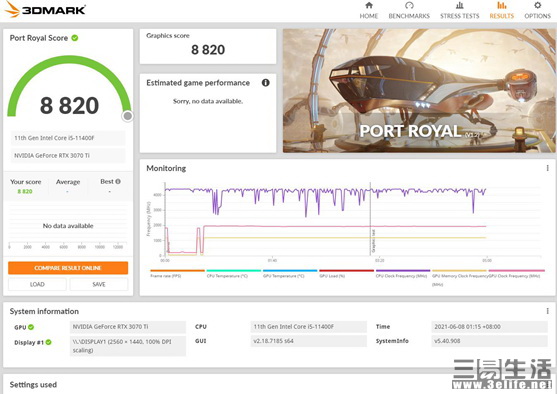Screen dimensions: 557x394
Task: Click the LOAD button
Action: (37, 284)
